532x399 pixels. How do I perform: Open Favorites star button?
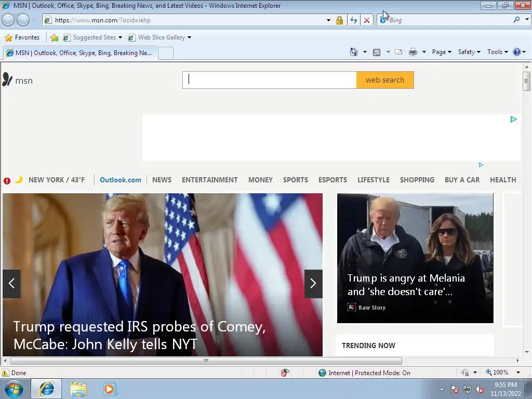22,37
